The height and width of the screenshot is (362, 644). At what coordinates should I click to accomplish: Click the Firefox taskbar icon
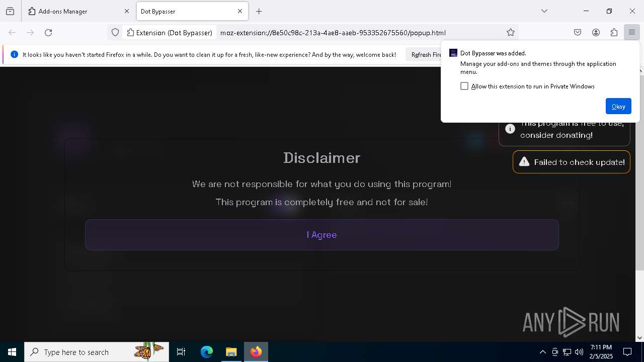coord(256,352)
